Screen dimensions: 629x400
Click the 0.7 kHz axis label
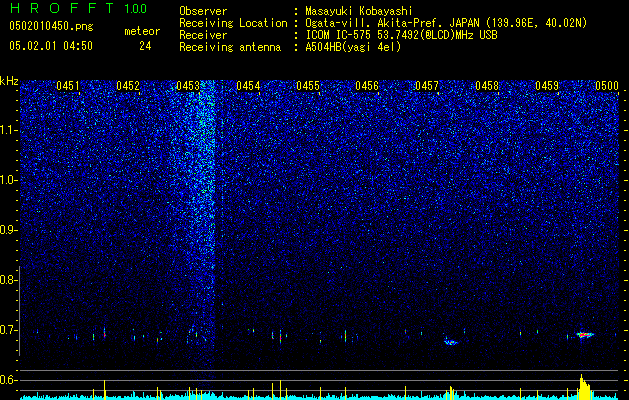(8, 330)
